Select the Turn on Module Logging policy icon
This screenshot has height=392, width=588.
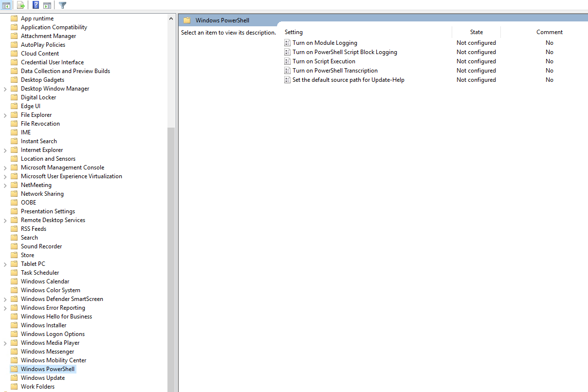[288, 43]
